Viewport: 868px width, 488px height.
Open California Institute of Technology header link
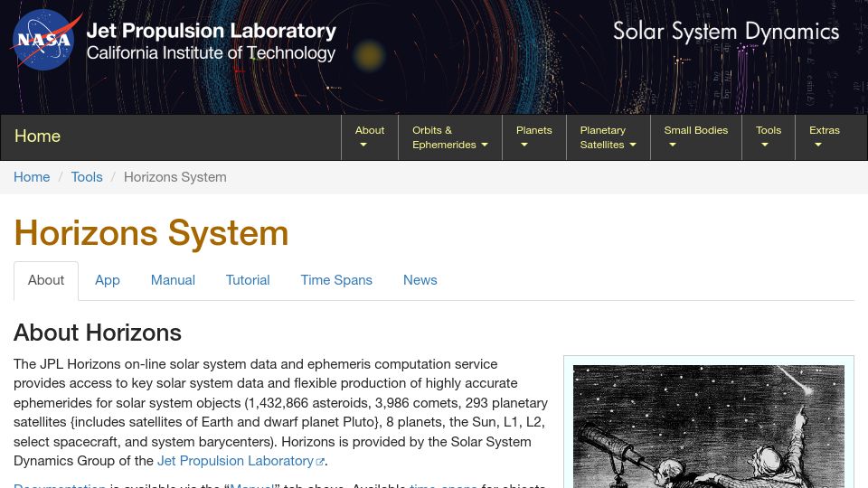[x=211, y=53]
